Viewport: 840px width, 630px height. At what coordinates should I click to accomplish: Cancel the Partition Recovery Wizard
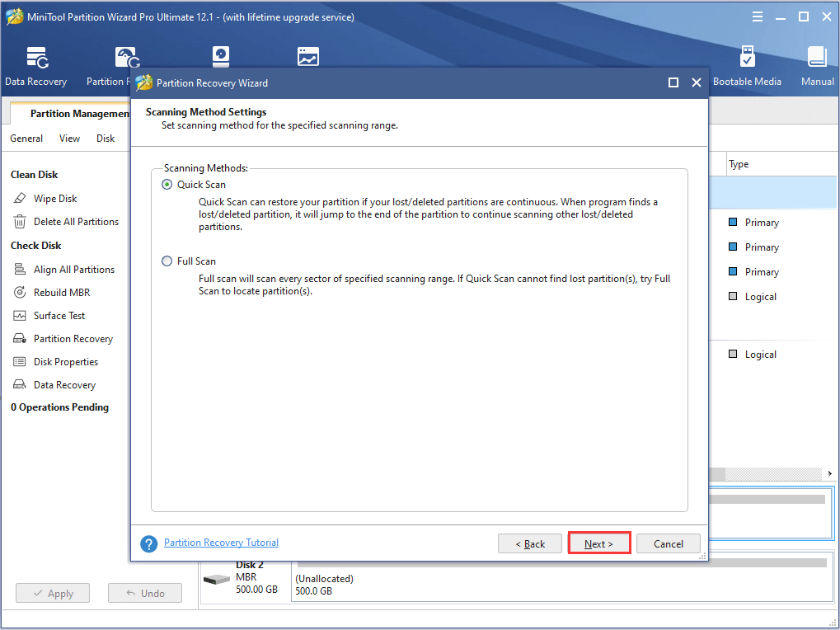668,543
